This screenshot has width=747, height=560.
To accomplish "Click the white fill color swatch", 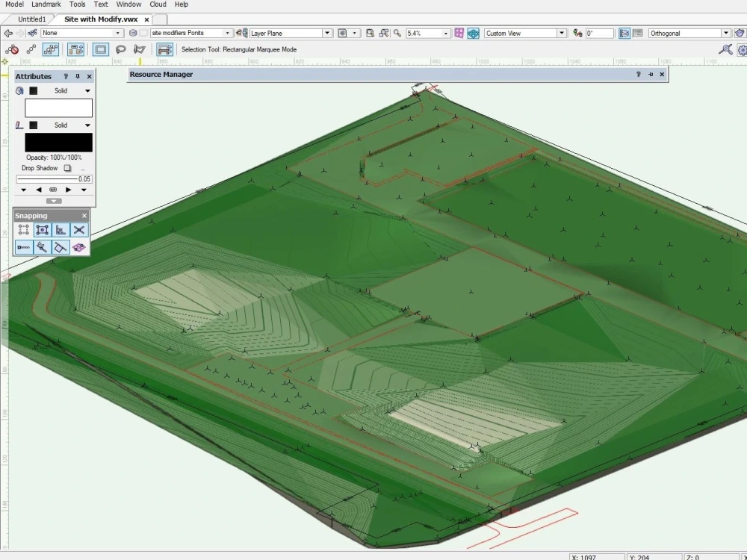I will point(58,108).
